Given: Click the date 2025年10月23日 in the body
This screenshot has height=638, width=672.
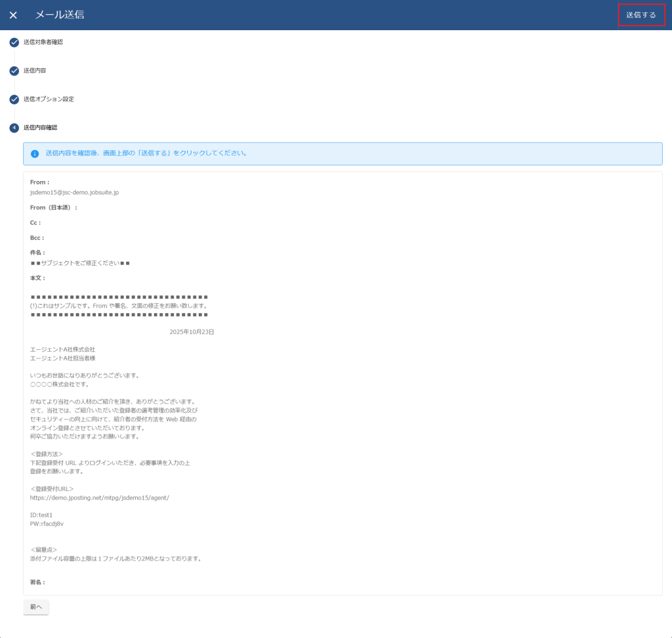Looking at the screenshot, I should tap(192, 331).
